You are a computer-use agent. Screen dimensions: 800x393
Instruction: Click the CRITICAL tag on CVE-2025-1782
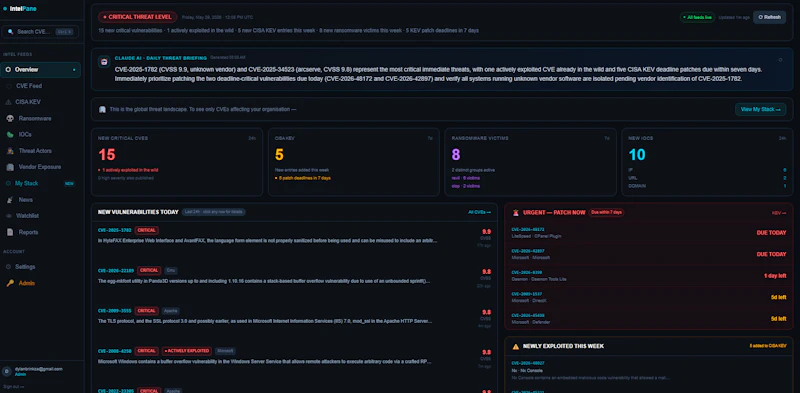point(146,230)
